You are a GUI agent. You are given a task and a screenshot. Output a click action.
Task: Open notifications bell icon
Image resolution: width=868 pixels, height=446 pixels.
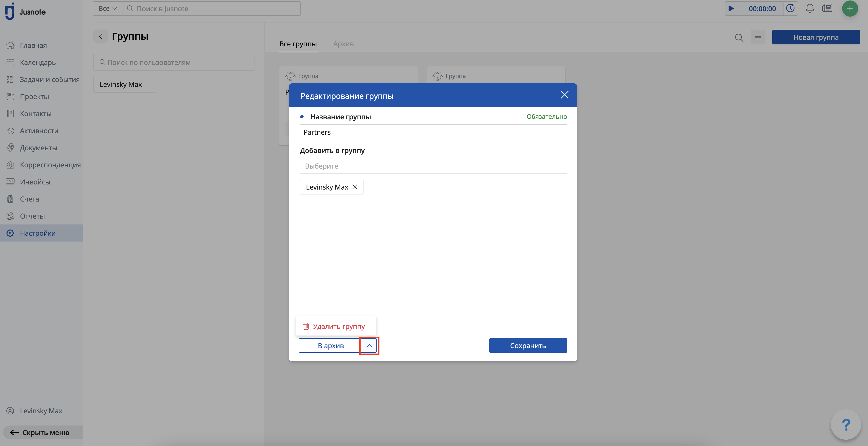tap(810, 8)
